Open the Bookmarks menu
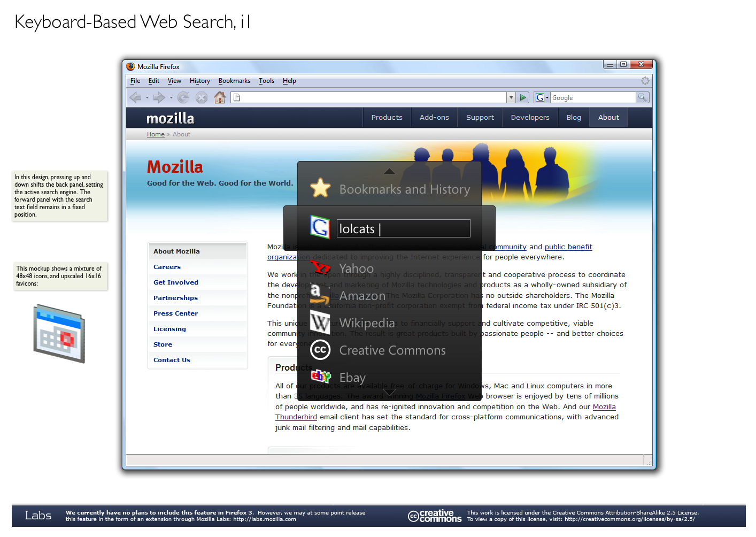Viewport: 756px width, 537px height. pos(234,81)
